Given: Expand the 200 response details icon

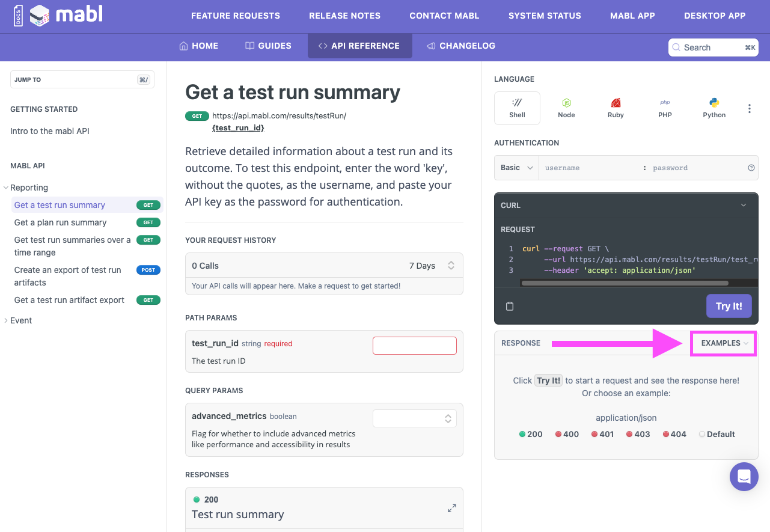Looking at the screenshot, I should pyautogui.click(x=452, y=508).
